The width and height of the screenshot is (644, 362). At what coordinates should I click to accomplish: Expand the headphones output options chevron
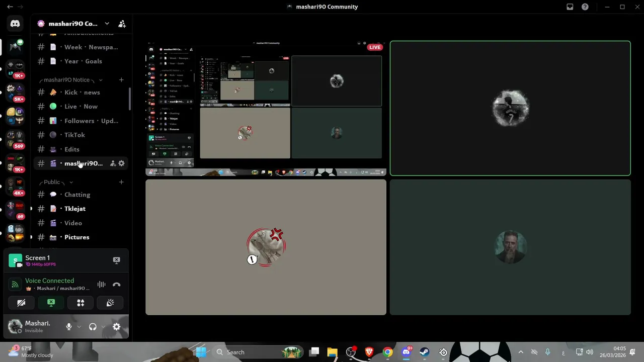103,327
